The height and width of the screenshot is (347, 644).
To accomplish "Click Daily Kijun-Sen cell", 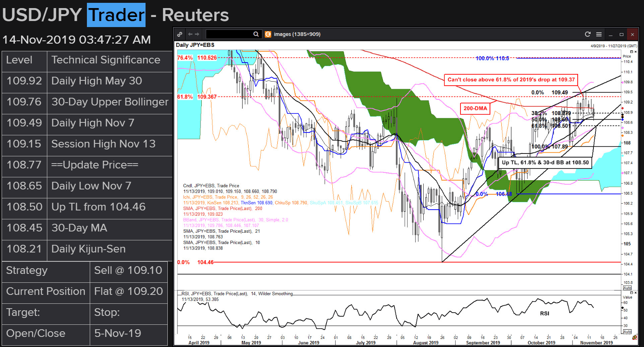I will click(x=110, y=250).
